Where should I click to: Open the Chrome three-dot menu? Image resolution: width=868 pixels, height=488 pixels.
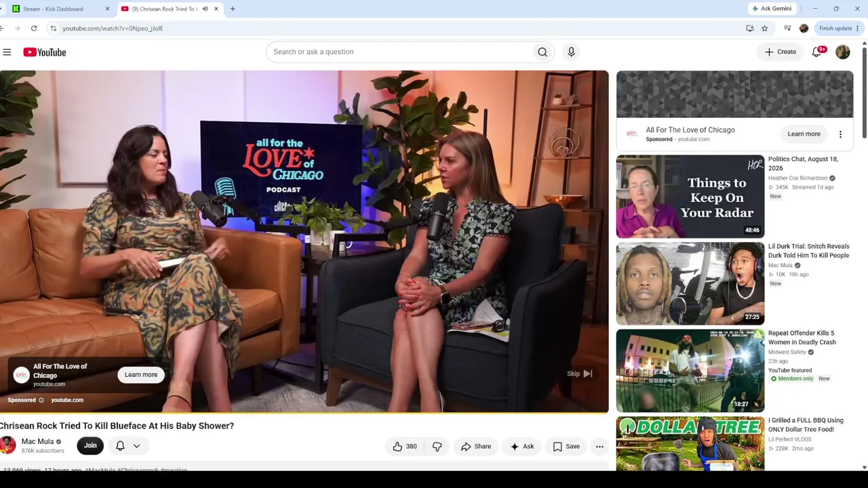[858, 28]
